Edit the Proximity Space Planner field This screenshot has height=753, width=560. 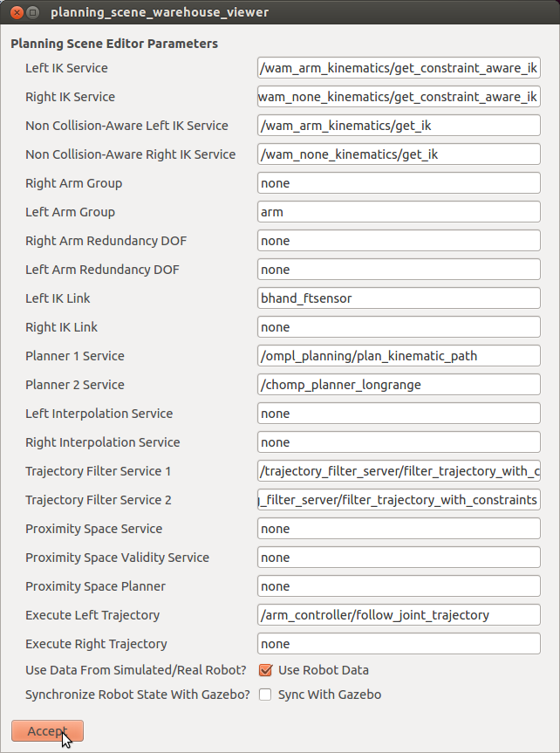coord(399,586)
